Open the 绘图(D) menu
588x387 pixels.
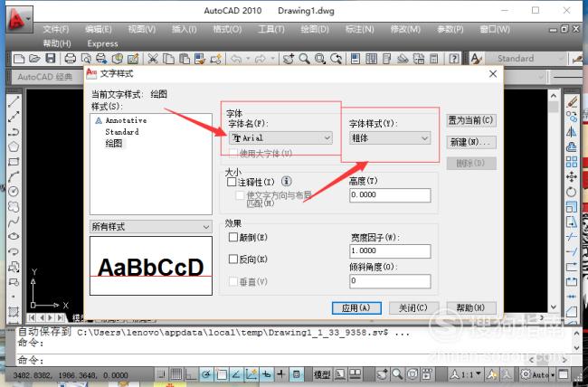(314, 29)
